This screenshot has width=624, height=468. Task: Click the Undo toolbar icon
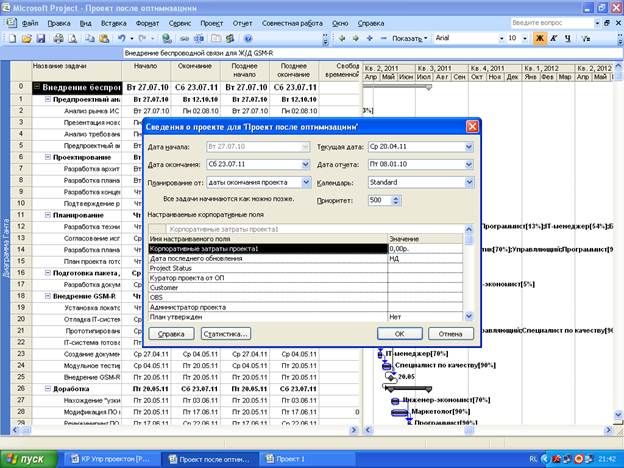point(122,38)
